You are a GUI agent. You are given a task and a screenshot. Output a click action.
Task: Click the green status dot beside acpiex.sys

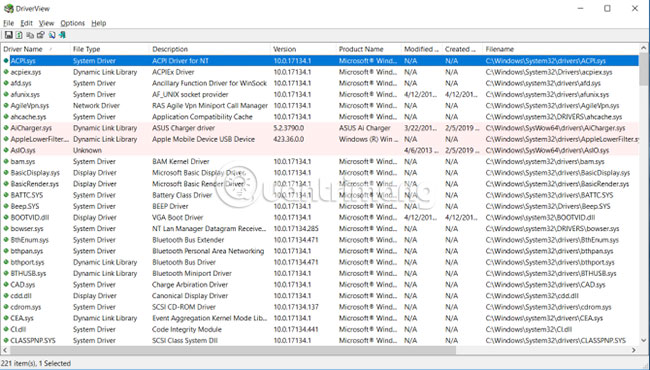pyautogui.click(x=6, y=72)
